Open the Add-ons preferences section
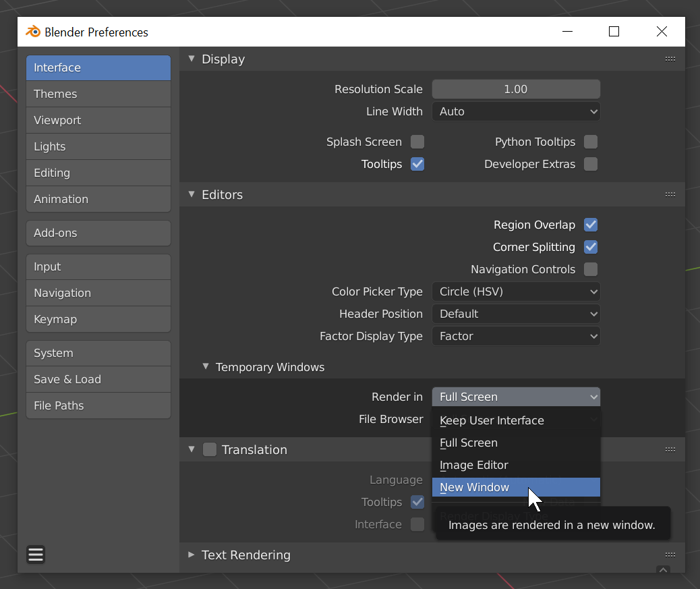The image size is (700, 589). [98, 233]
